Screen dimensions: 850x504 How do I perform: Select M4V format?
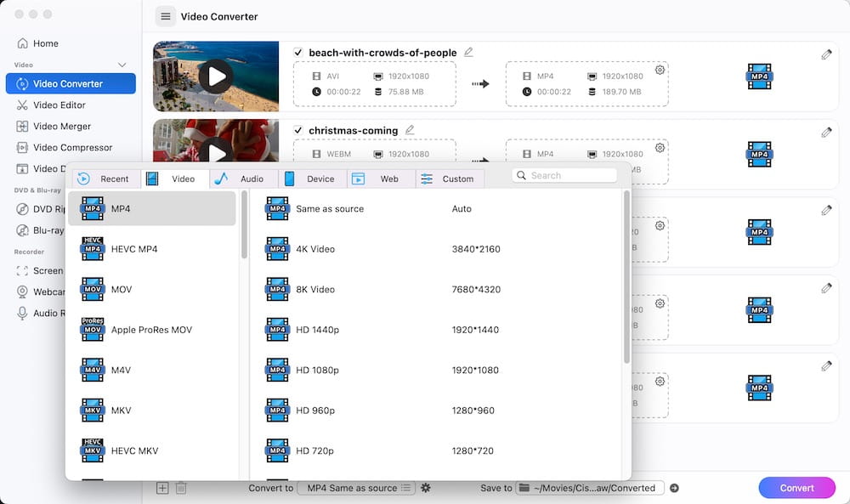(152, 371)
